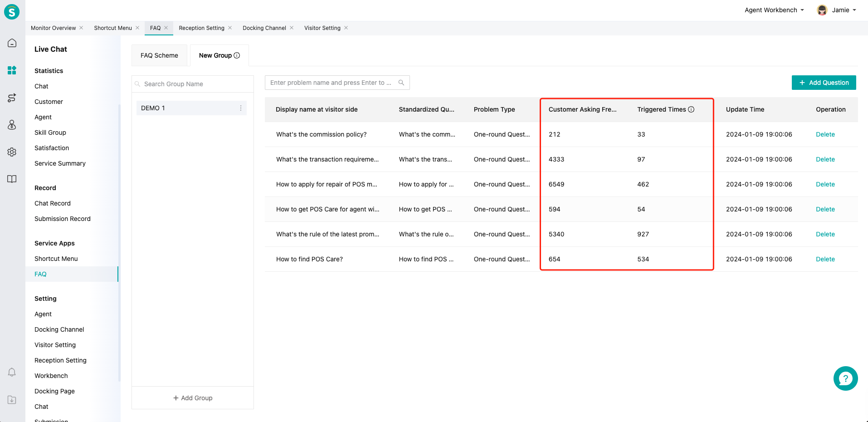Close the Reception Setting tab
This screenshot has height=422, width=868.
pyautogui.click(x=230, y=28)
